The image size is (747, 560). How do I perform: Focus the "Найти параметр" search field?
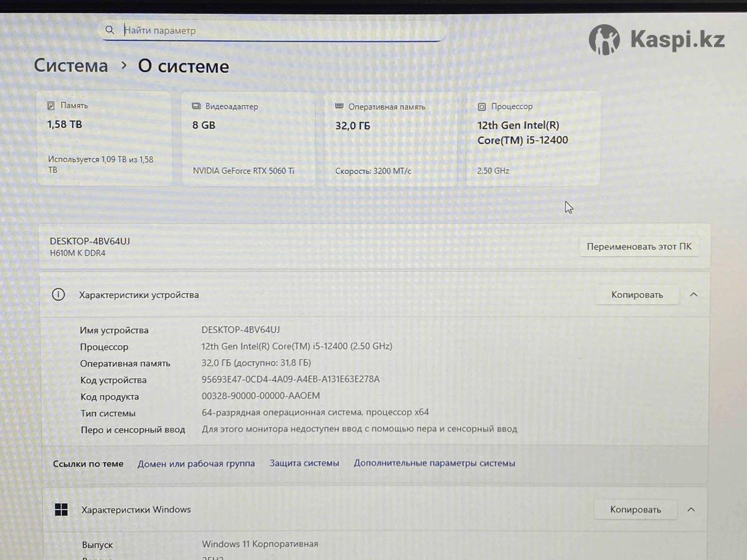[x=274, y=30]
